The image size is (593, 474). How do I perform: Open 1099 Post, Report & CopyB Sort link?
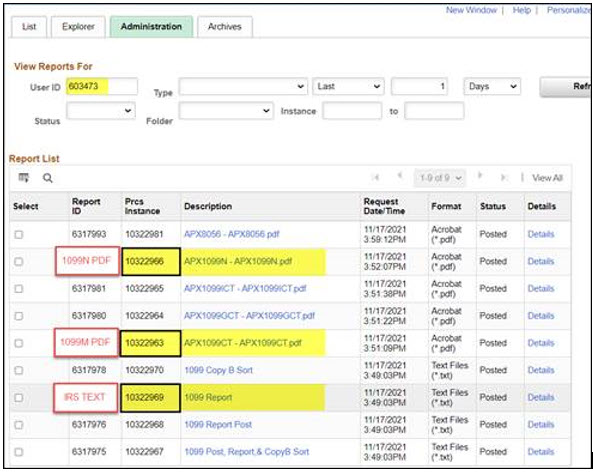tap(247, 452)
